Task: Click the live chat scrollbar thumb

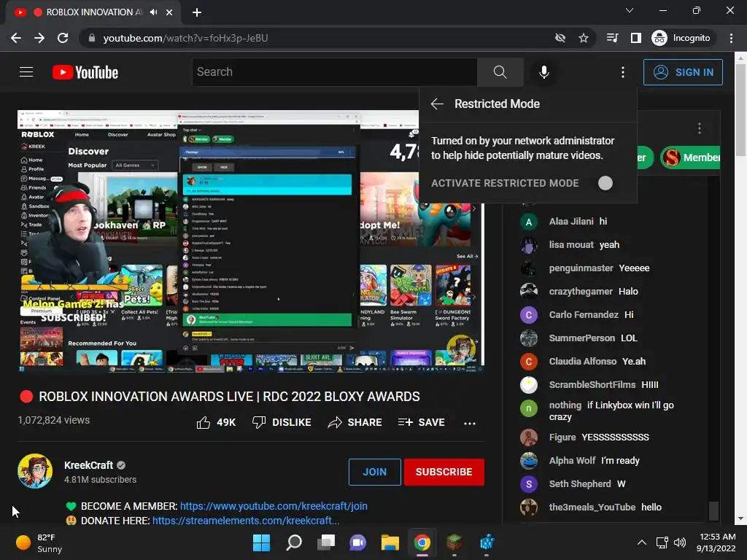Action: click(x=713, y=511)
